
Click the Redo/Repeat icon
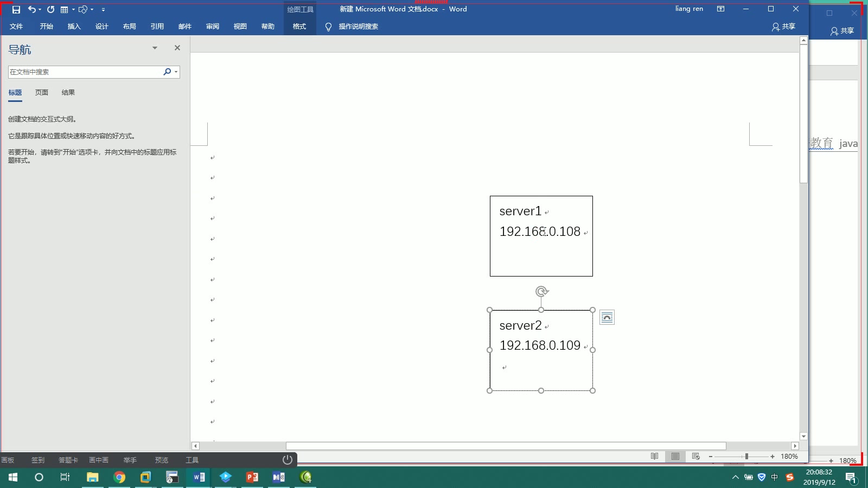(50, 9)
